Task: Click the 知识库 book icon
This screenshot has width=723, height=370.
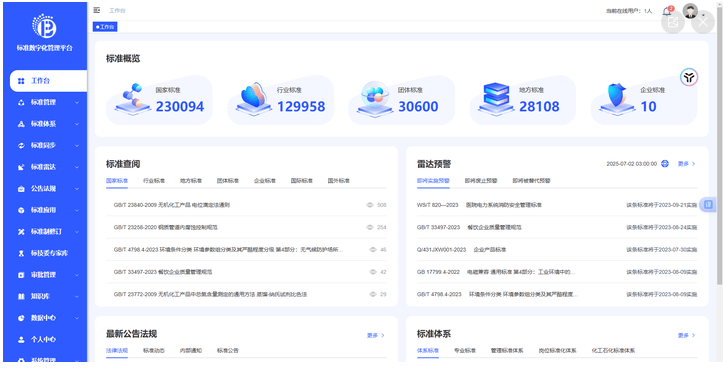Action: (21, 296)
